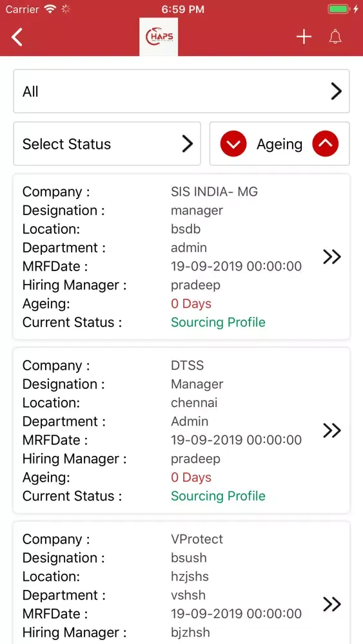The height and width of the screenshot is (644, 363).
Task: Sort Ageing ascending with red up arrow
Action: 325,144
